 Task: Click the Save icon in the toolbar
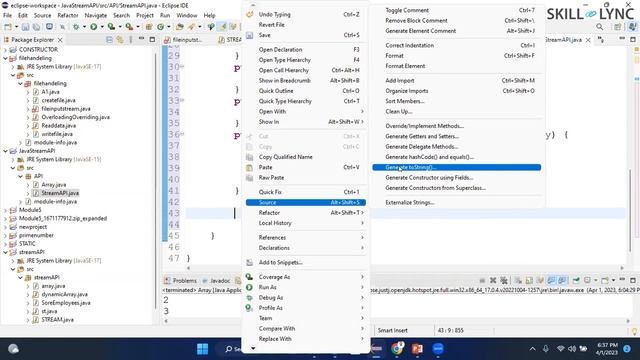tap(25, 27)
